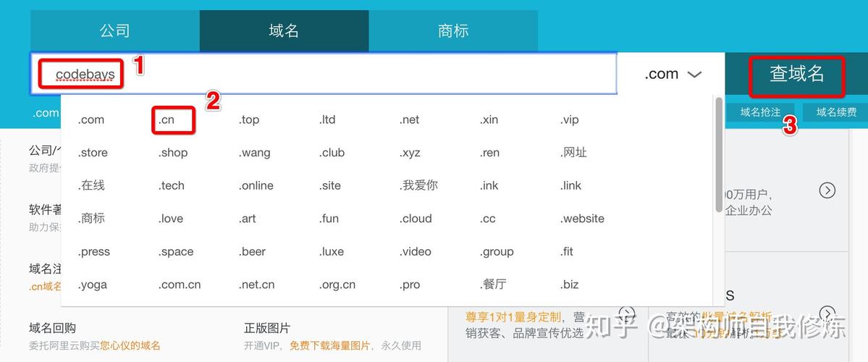Image resolution: width=868 pixels, height=362 pixels.
Task: Select the .ink suffix
Action: point(489,185)
